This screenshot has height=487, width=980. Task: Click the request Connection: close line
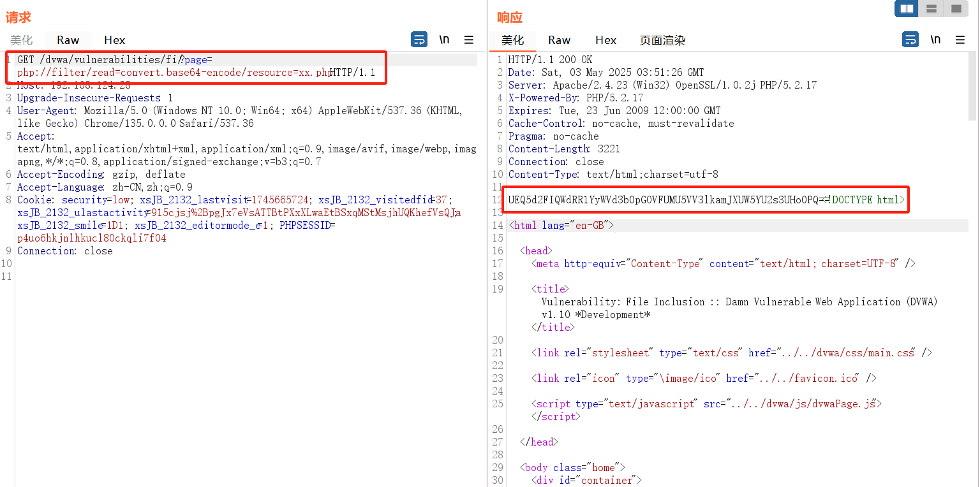pos(64,251)
